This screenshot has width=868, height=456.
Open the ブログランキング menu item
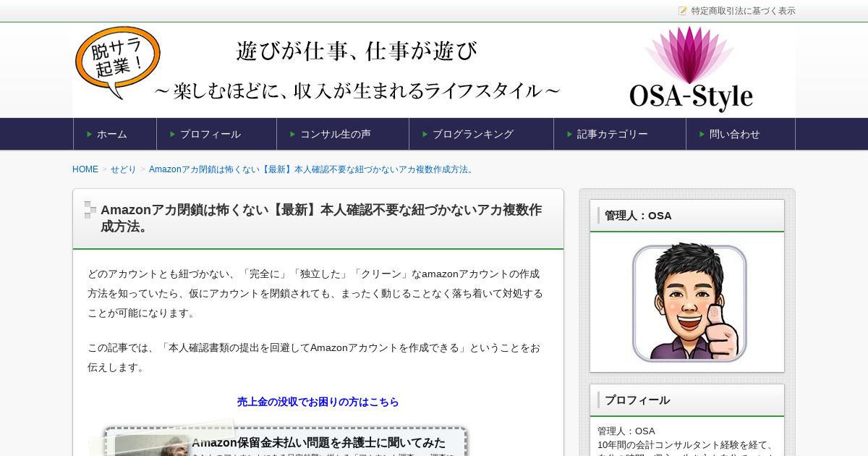tap(482, 134)
